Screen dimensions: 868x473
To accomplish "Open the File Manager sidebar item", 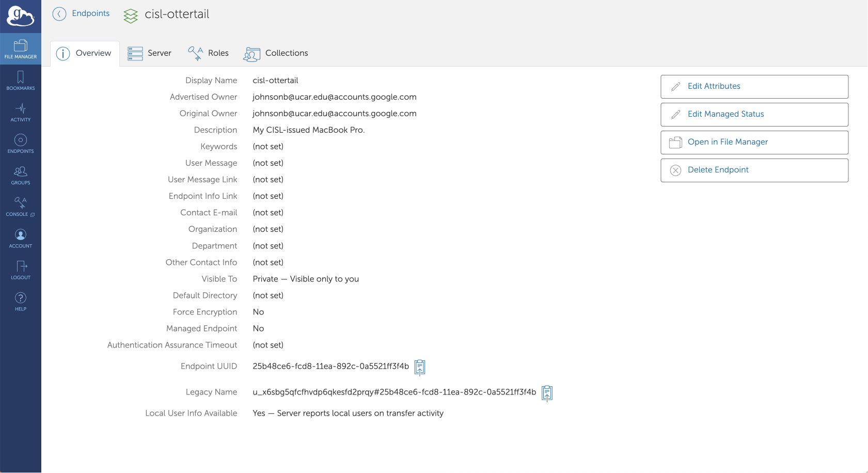I will click(21, 49).
